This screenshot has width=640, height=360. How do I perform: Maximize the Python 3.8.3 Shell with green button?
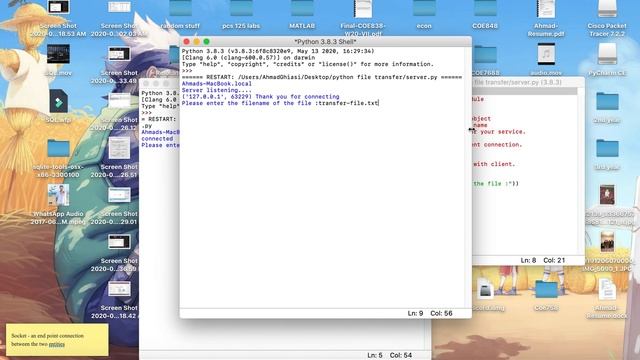(x=207, y=42)
